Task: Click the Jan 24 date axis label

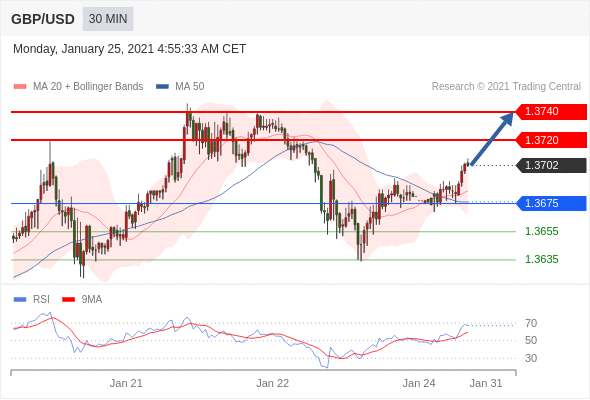Action: pyautogui.click(x=419, y=383)
